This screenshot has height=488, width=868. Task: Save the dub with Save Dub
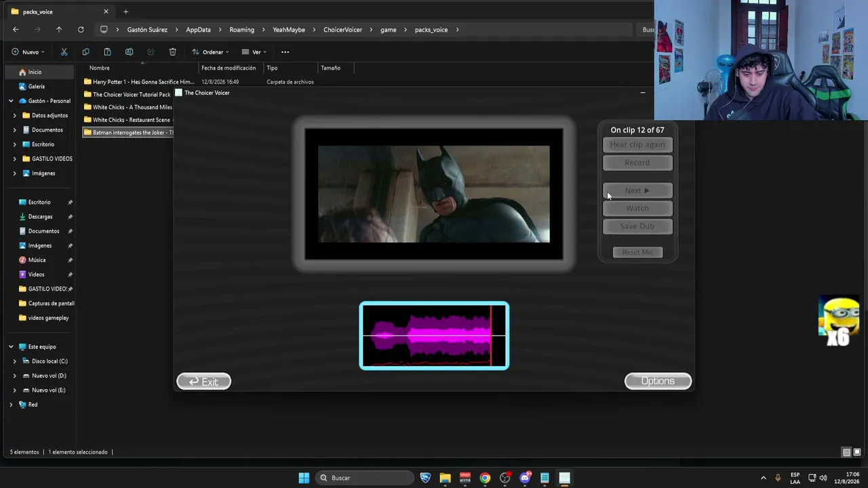[x=637, y=226]
